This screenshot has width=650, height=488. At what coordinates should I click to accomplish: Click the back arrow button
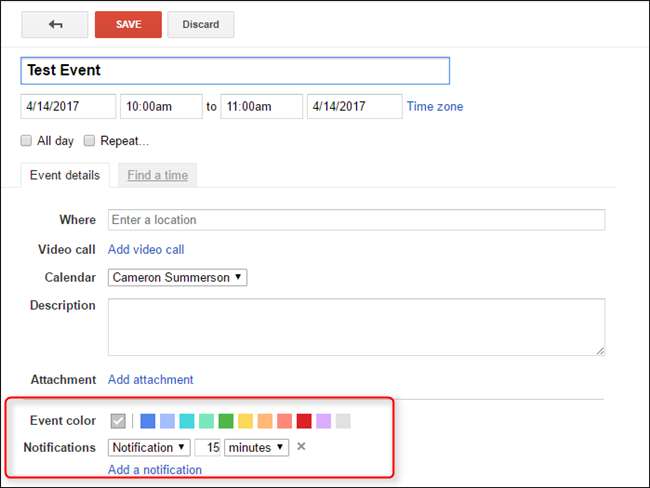point(54,25)
